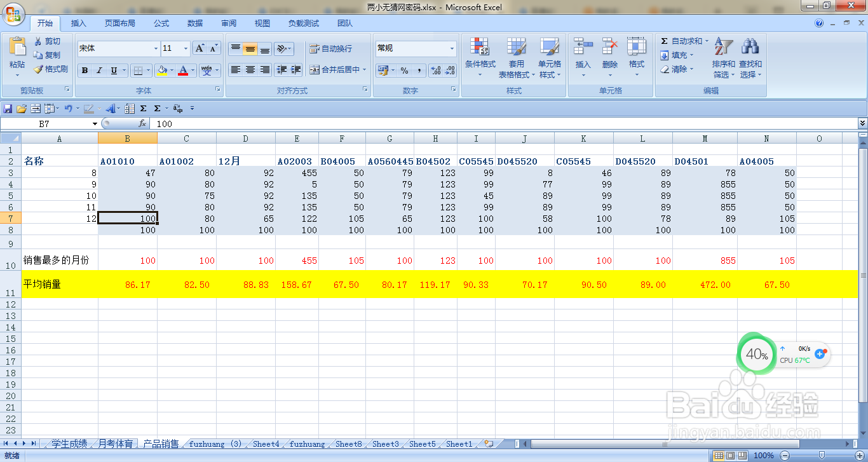This screenshot has height=462, width=868.
Task: Toggle left text alignment
Action: click(x=235, y=70)
